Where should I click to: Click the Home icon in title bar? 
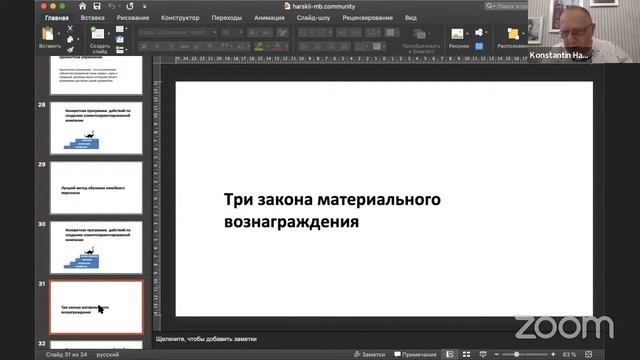click(x=82, y=6)
